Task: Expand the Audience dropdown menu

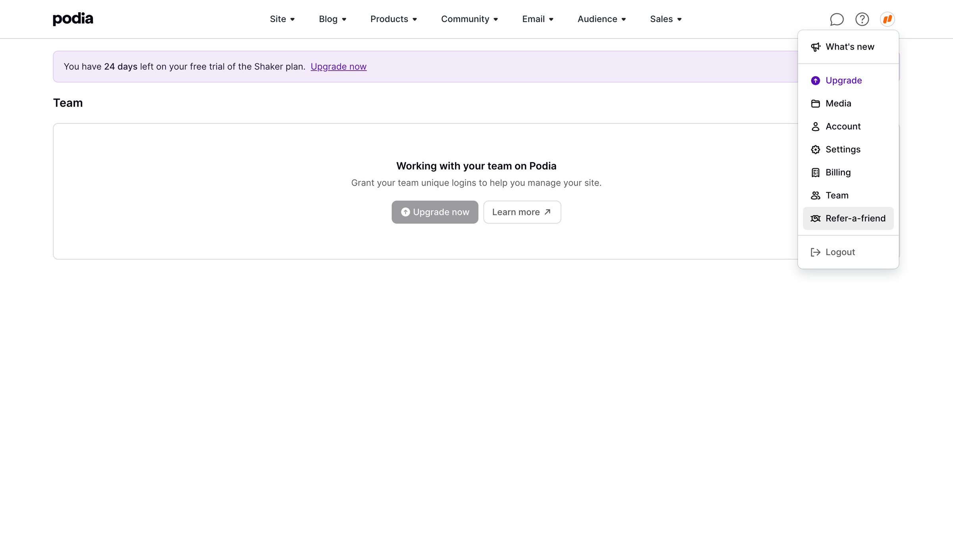Action: pyautogui.click(x=602, y=19)
